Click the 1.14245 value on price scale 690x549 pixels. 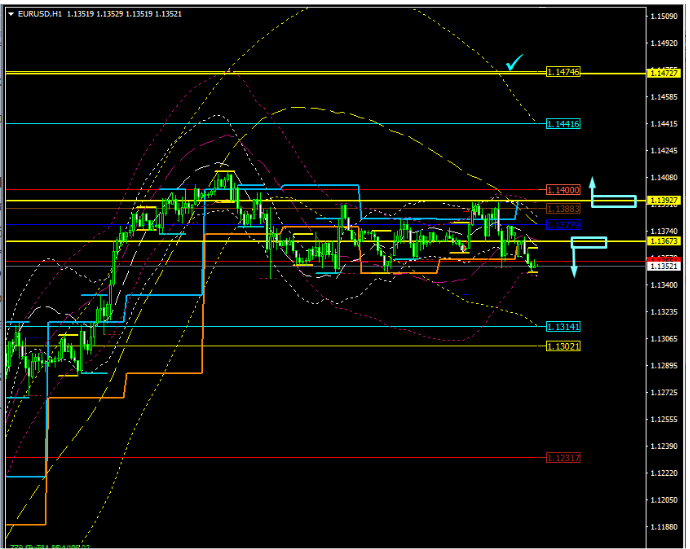click(664, 150)
